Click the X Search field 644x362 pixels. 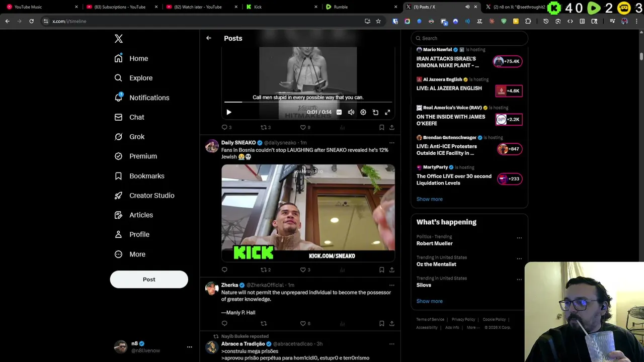click(469, 38)
